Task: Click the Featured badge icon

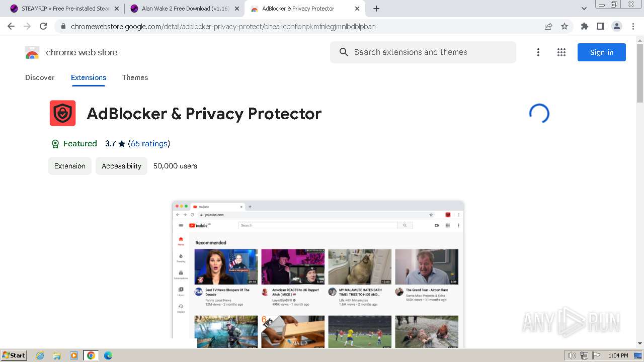Action: tap(55, 144)
